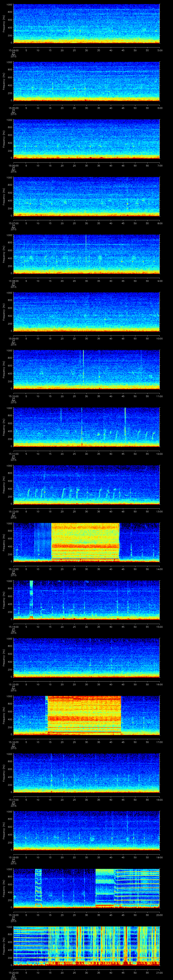Click the 21:00 end time label
This screenshot has height=980, width=173.
(x=159, y=972)
